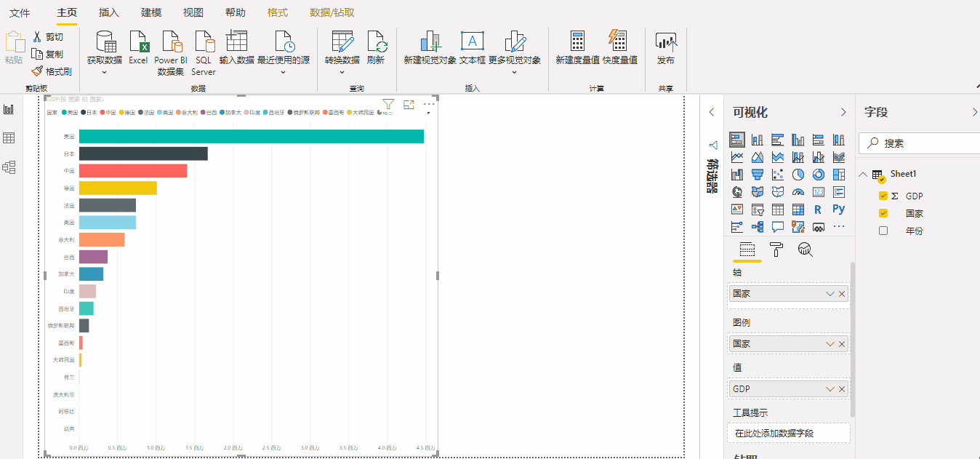Click the 刷新 refresh button
The height and width of the screenshot is (459, 980).
coord(377,46)
